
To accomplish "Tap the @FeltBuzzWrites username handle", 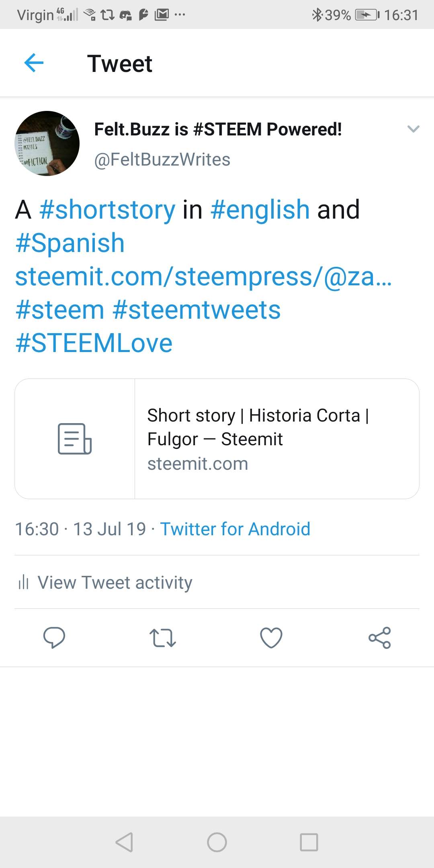I will pos(162,160).
